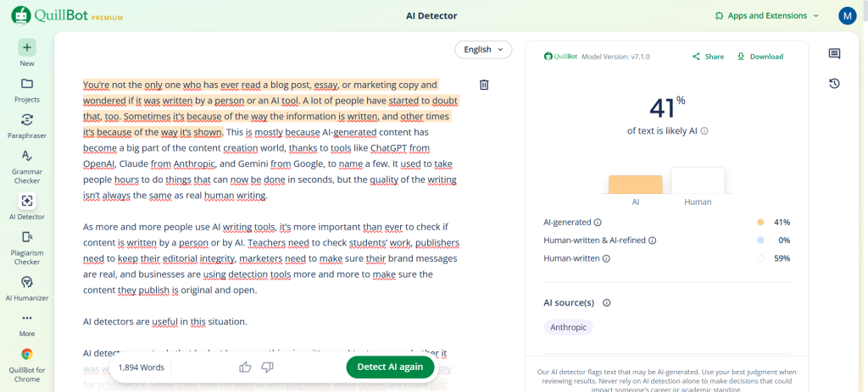868x392 pixels.
Task: Open the Grammar Checker tool
Action: tap(27, 166)
